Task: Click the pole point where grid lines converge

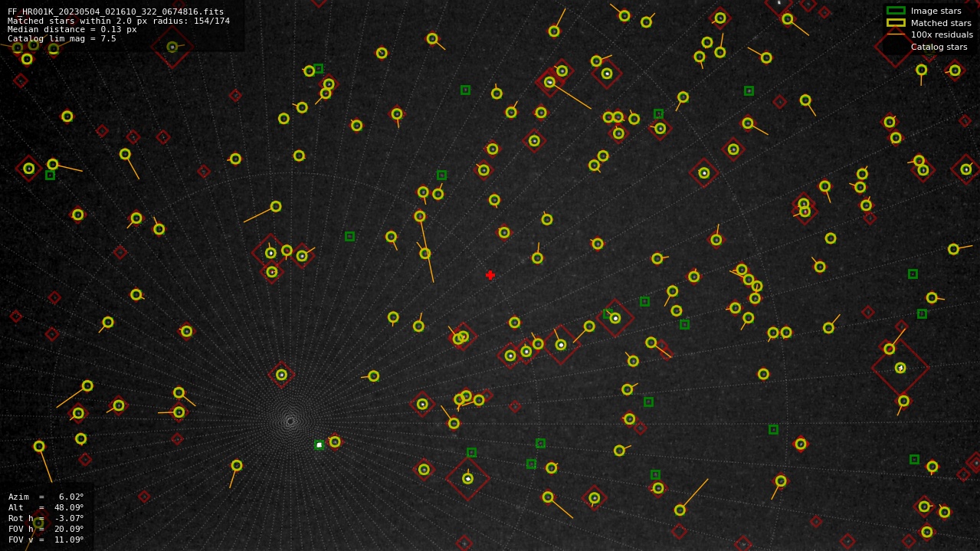Action: 290,421
